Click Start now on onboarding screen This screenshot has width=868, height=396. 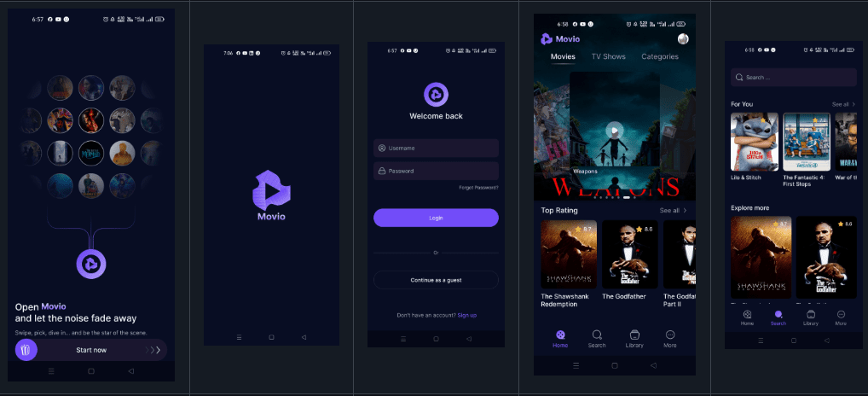click(x=91, y=350)
